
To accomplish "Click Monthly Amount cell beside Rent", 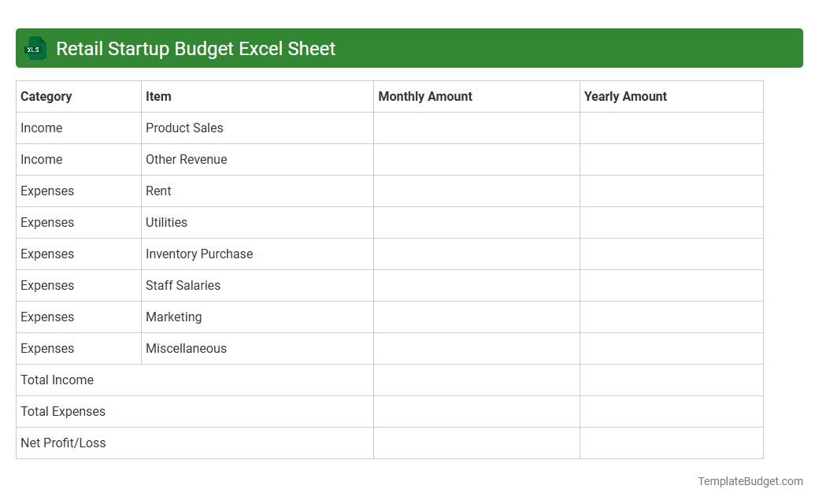I will pyautogui.click(x=476, y=191).
